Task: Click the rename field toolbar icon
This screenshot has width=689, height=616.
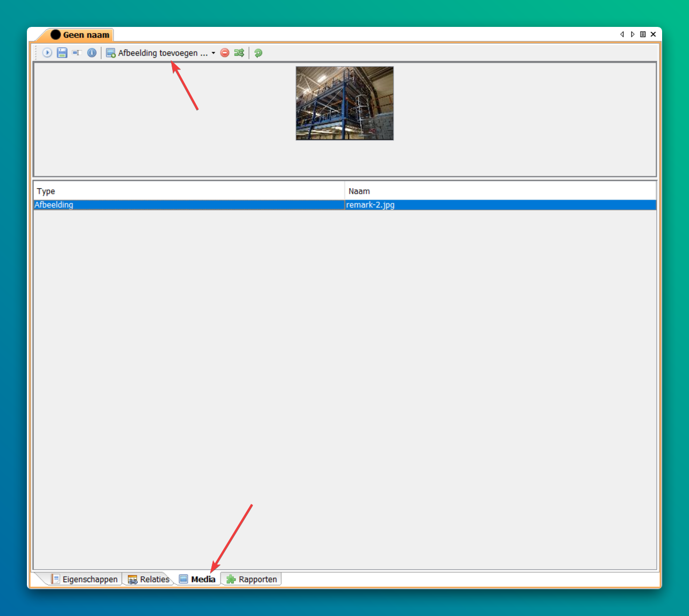Action: point(76,53)
